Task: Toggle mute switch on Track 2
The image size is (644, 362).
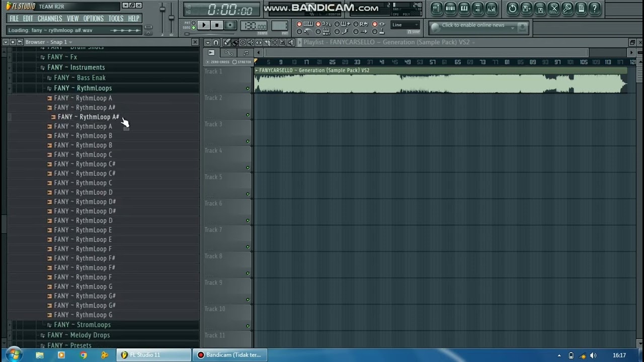Action: pyautogui.click(x=248, y=115)
